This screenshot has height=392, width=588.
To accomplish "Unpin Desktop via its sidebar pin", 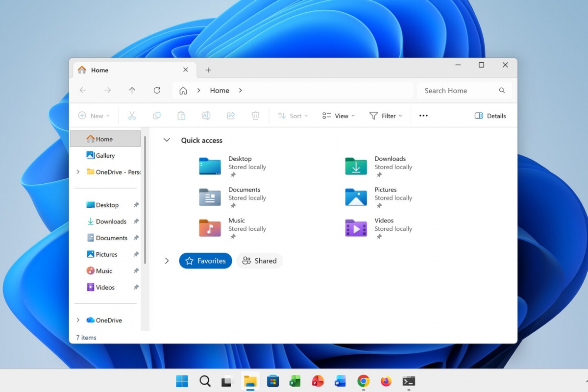I will pos(136,205).
